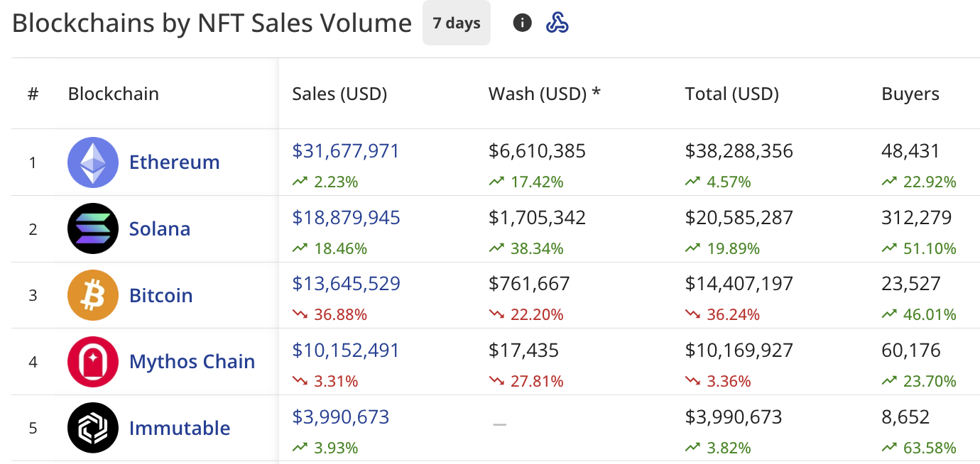
Task: Sort by the Sales (USD) column header
Action: [x=339, y=94]
